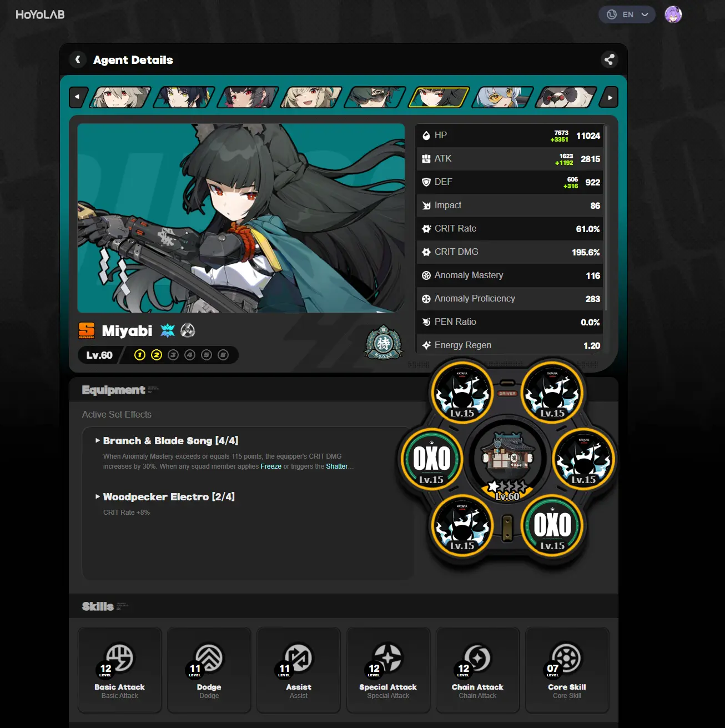Open the Special Attack skill card

pos(388,670)
